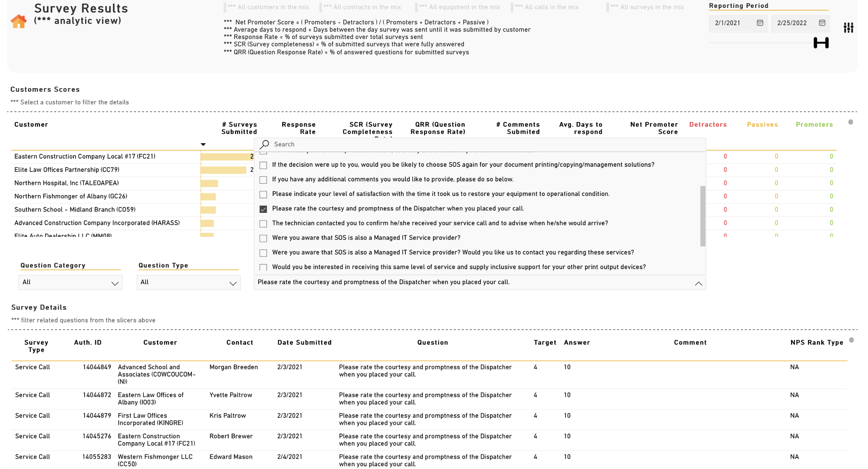Sort by Promoters column header
The image size is (868, 469).
tap(814, 124)
